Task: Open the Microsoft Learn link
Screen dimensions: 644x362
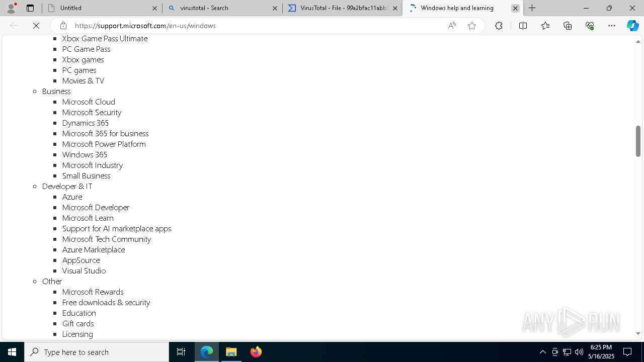Action: [88, 218]
